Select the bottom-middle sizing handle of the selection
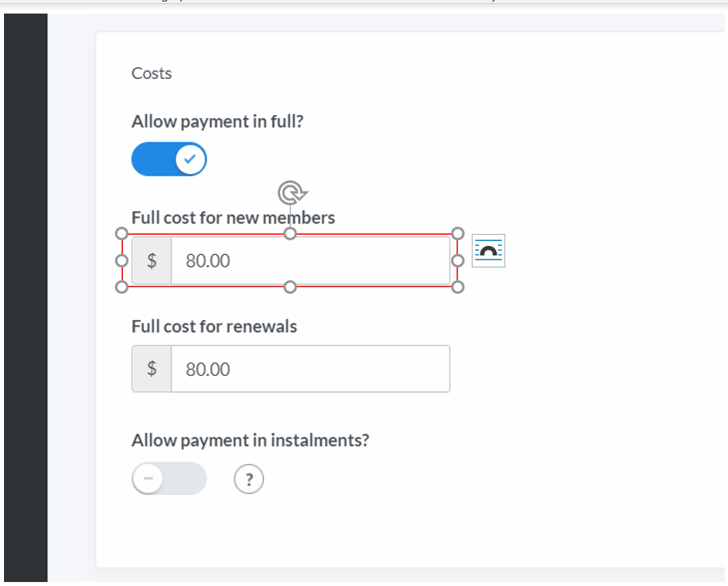The image size is (728, 586). coord(291,287)
